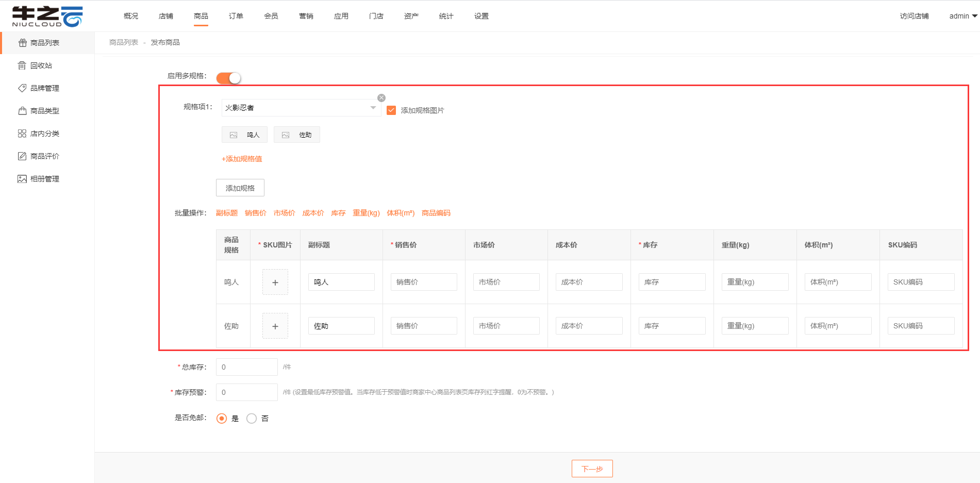Focus 市场价 field in 鸣人 row

coord(506,282)
